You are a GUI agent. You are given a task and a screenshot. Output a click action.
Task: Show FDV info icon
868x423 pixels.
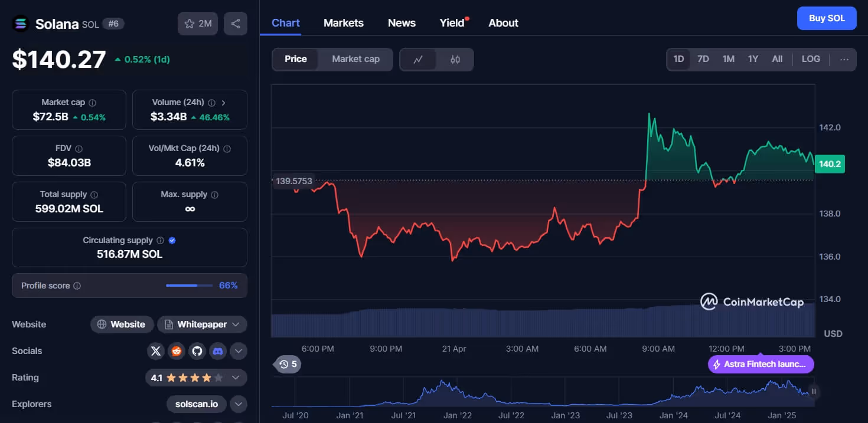coord(79,149)
